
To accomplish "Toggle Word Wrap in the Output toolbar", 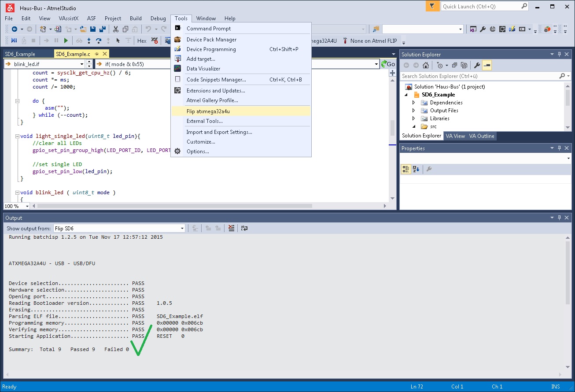I will click(244, 228).
